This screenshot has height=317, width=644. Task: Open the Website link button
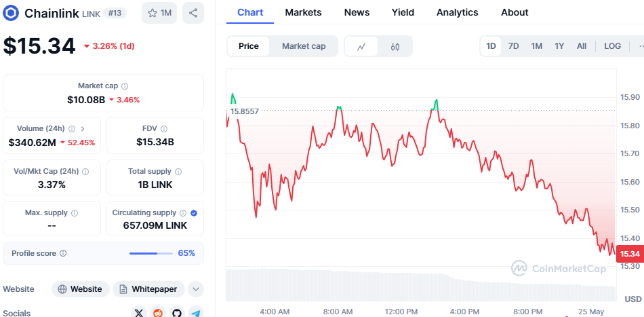(81, 289)
